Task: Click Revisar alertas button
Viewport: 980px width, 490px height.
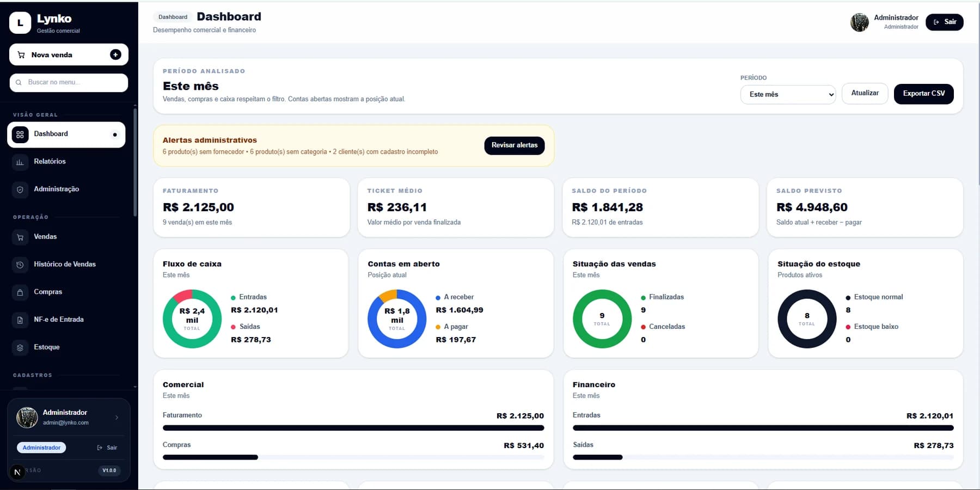Action: [514, 145]
